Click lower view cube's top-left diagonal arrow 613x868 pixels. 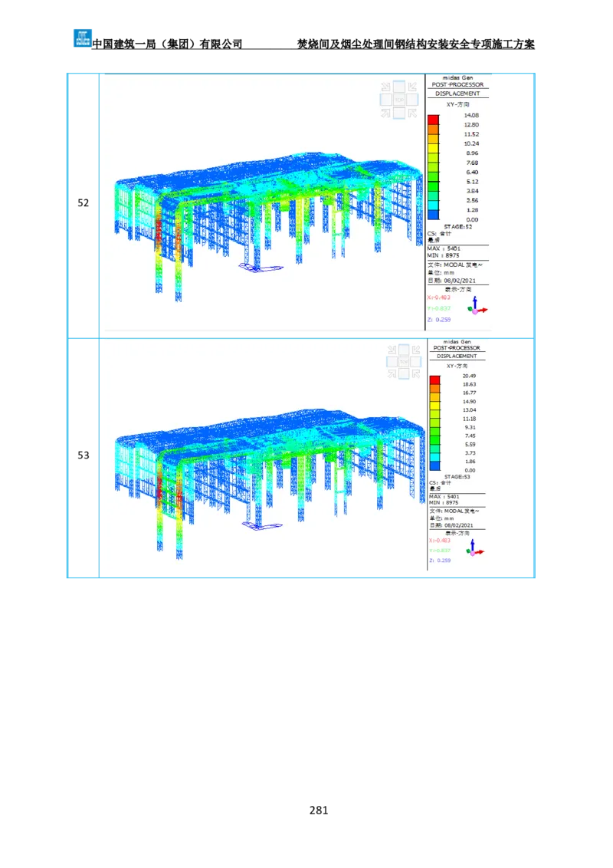pyautogui.click(x=391, y=348)
